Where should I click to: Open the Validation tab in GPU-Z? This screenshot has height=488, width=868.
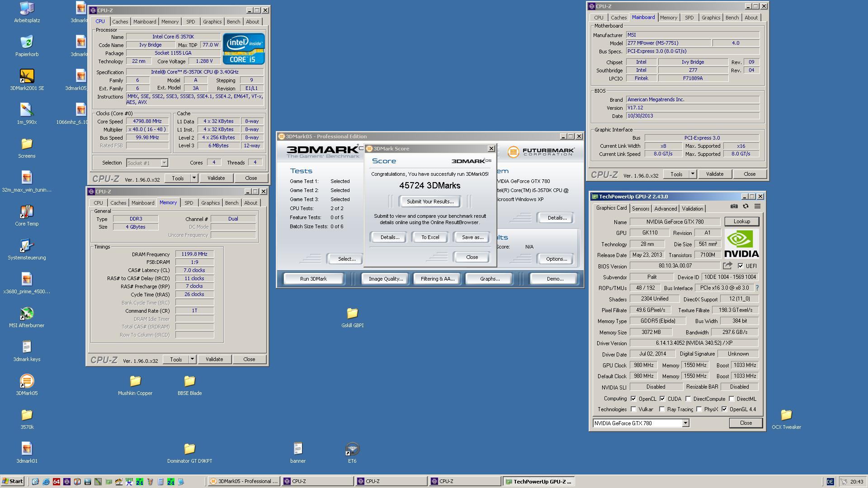[x=692, y=208]
